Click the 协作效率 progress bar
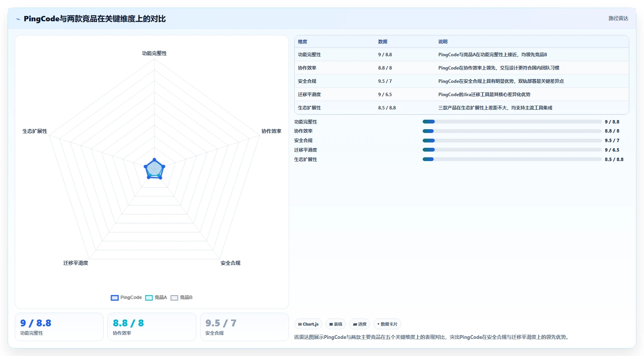 tap(512, 131)
